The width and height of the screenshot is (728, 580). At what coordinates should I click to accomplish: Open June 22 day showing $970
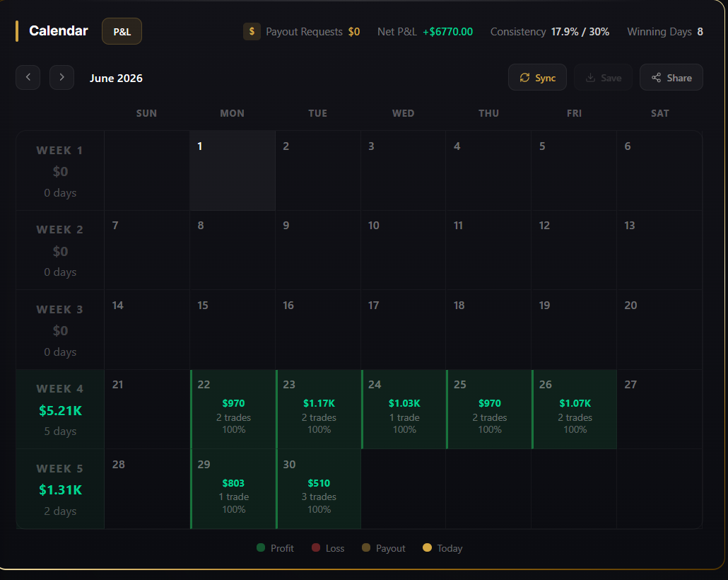pos(233,410)
